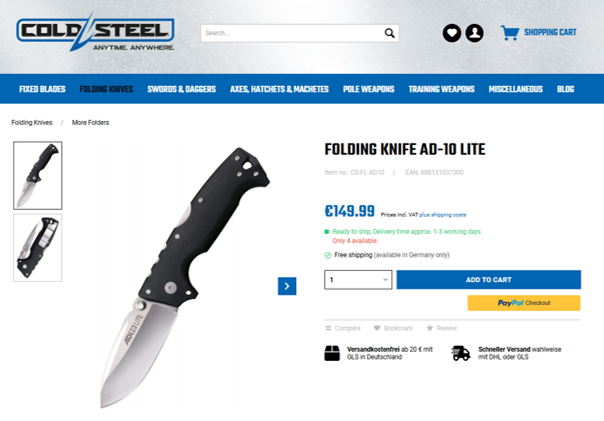The width and height of the screenshot is (604, 421).
Task: Add the knife to cart
Action: (x=488, y=280)
